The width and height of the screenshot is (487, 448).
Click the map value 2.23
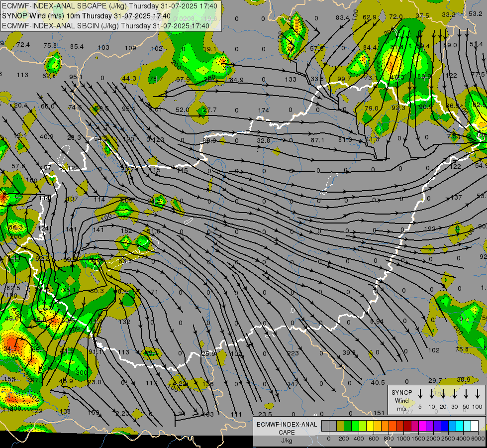pos(122,414)
